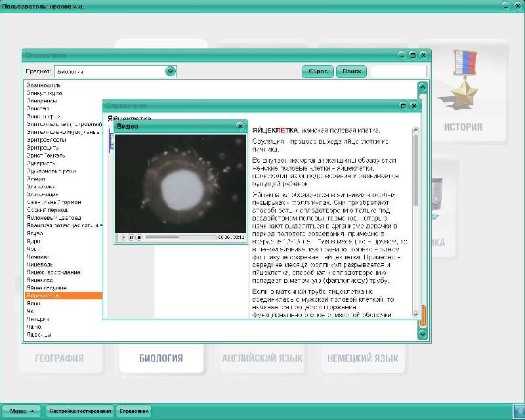Click the article text scrollbar thumb

tap(415, 170)
